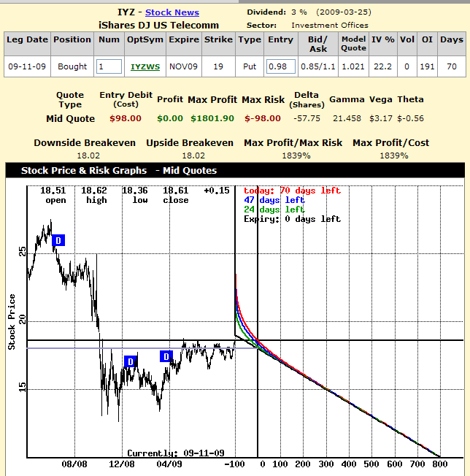Click the Delta value -57.75
The height and width of the screenshot is (476, 470).
click(x=307, y=118)
